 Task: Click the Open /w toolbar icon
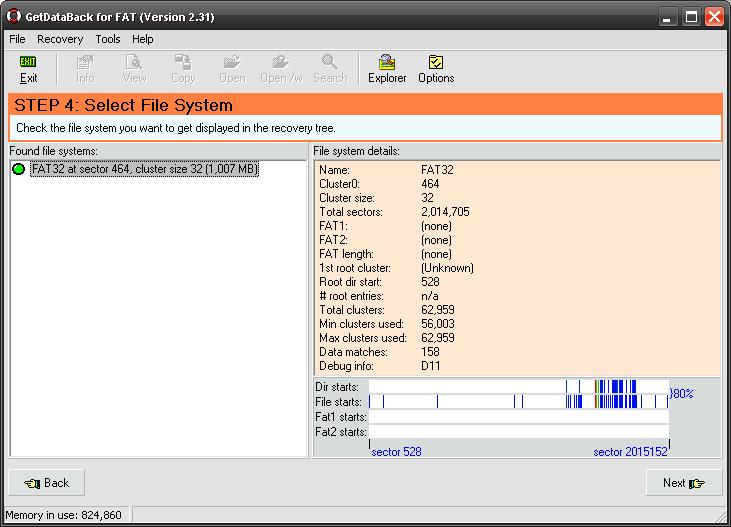coord(281,69)
